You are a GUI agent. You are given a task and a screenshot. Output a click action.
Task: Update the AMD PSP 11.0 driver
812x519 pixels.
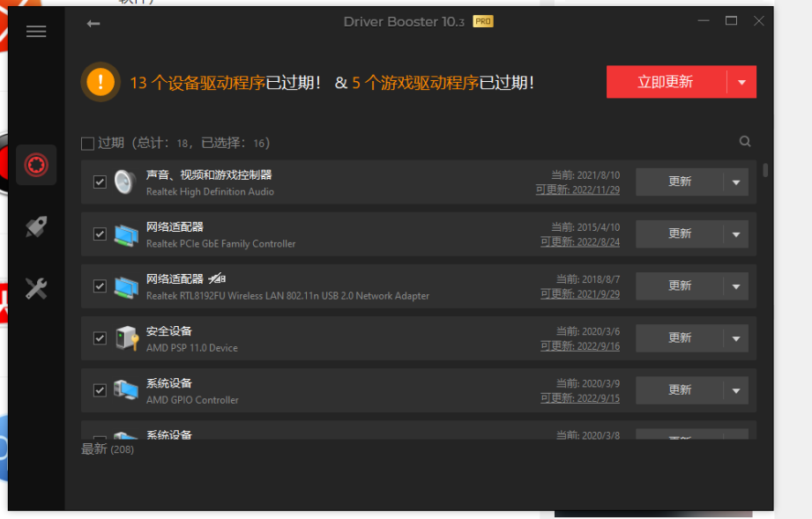click(x=680, y=338)
